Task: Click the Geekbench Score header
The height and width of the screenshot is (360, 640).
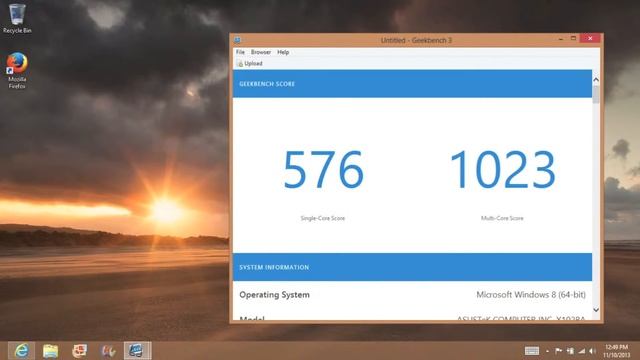Action: (x=412, y=84)
